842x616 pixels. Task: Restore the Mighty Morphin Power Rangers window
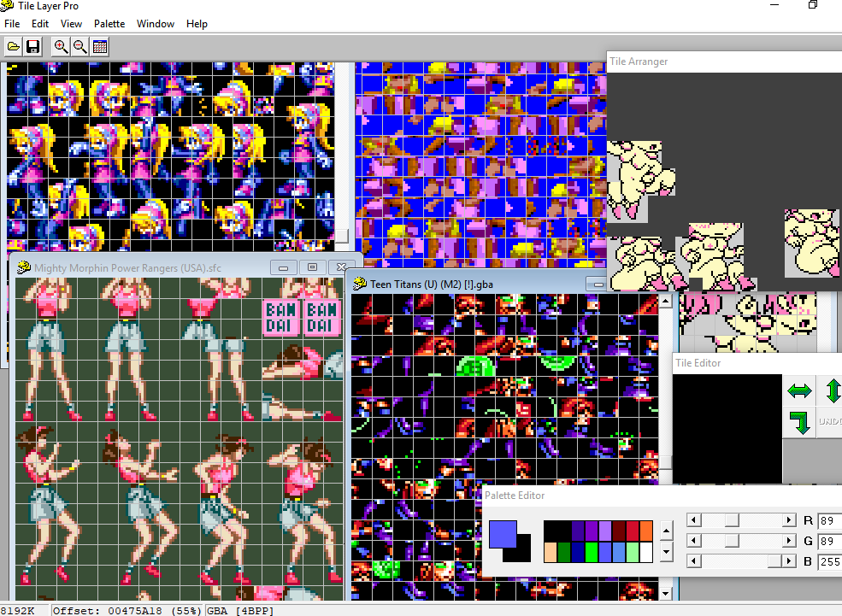pos(312,267)
